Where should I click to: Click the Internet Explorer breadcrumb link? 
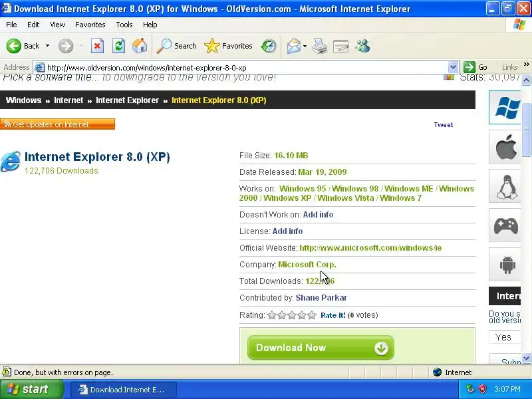(x=127, y=100)
